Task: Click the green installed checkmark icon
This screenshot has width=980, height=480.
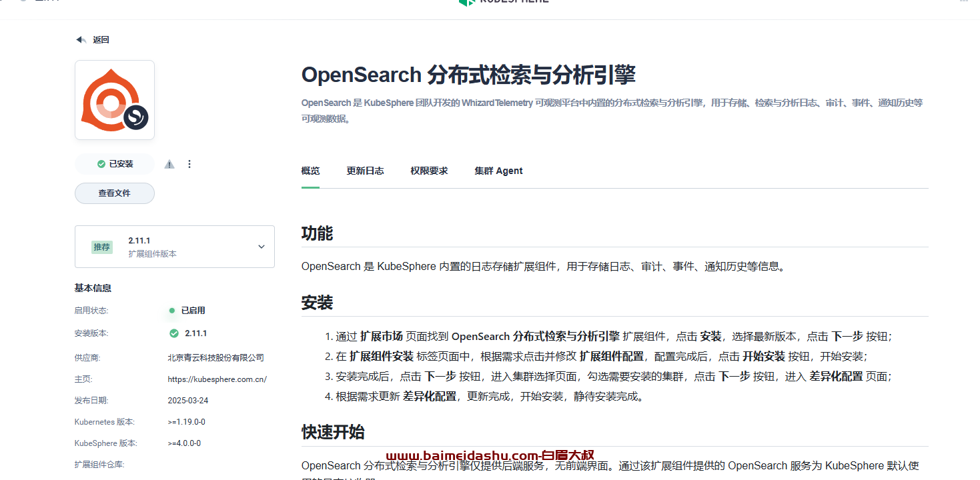Action: pyautogui.click(x=101, y=164)
